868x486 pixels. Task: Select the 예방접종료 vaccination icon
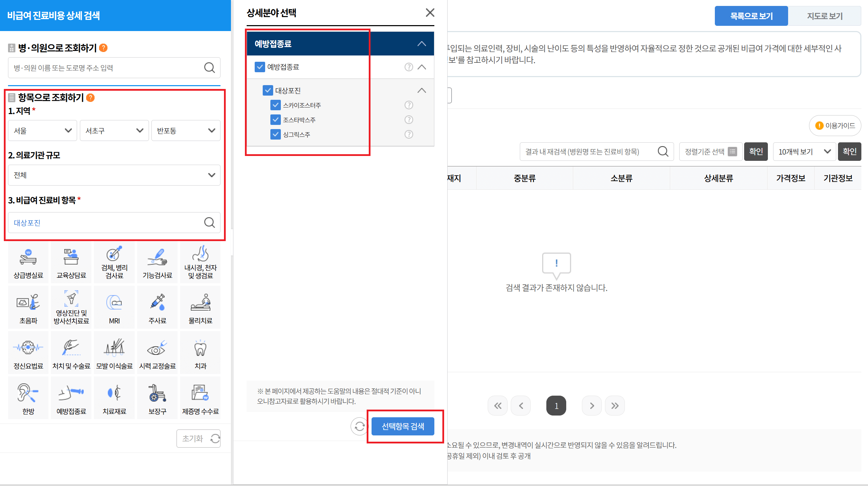71,397
